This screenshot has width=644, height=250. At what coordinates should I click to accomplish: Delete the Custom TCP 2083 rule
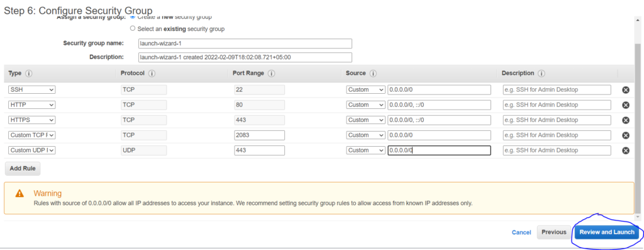626,135
